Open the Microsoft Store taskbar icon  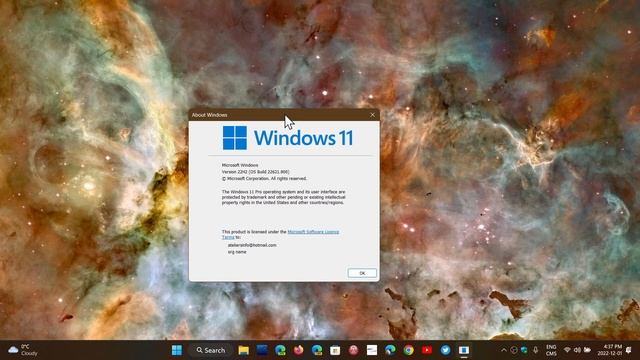(335, 350)
